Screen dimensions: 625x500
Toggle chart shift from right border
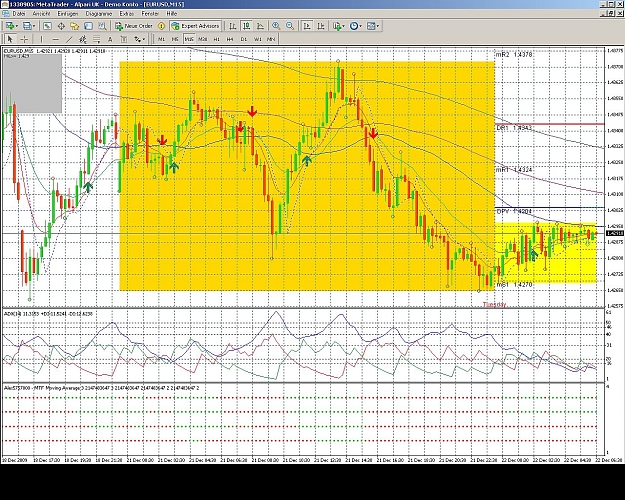tap(320, 26)
